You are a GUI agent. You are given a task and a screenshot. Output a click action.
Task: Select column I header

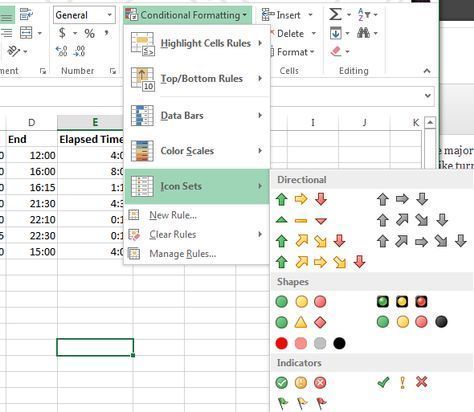coord(313,123)
